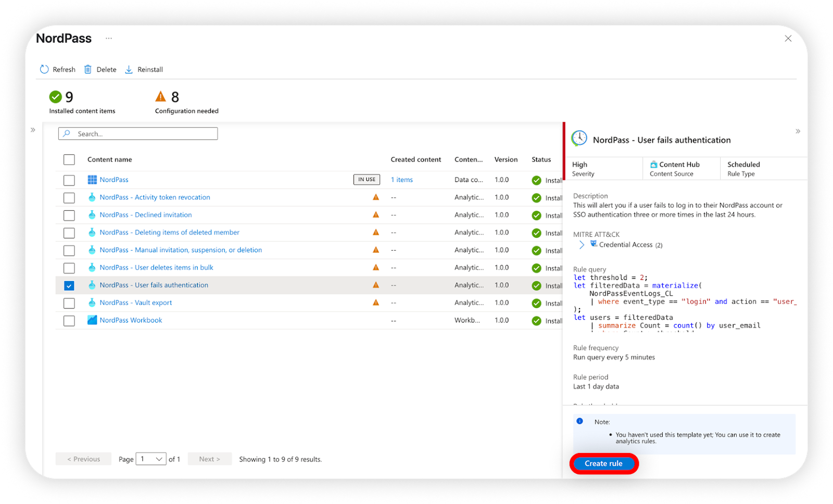Image resolution: width=833 pixels, height=504 pixels.
Task: Sort by Status column header
Action: coord(541,160)
